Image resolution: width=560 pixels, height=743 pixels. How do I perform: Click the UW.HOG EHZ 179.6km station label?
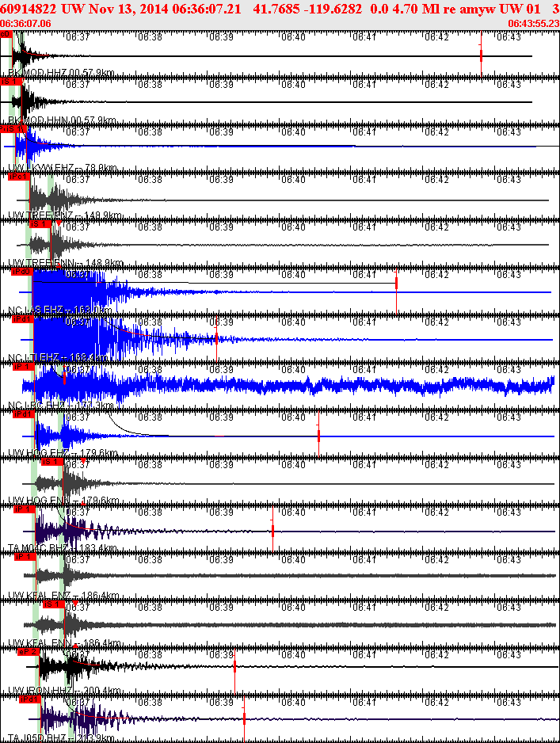[x=63, y=452]
